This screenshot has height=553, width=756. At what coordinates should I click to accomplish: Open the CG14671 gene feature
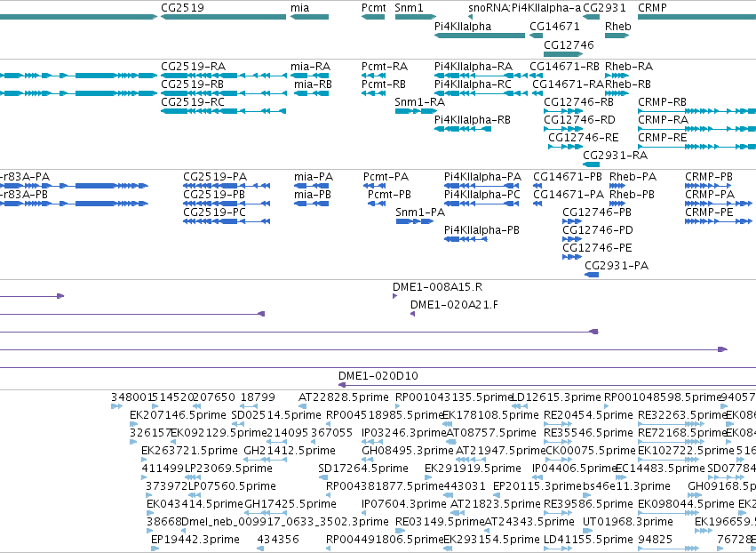pyautogui.click(x=537, y=36)
